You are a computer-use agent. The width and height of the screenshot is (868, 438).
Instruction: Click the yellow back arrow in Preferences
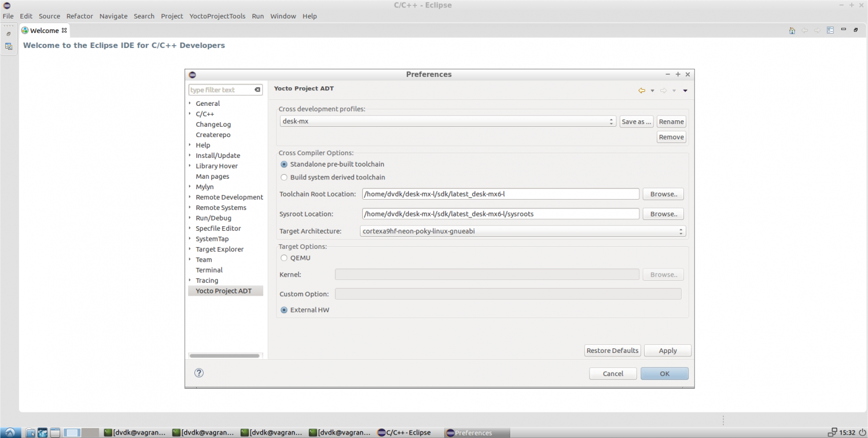tap(641, 90)
